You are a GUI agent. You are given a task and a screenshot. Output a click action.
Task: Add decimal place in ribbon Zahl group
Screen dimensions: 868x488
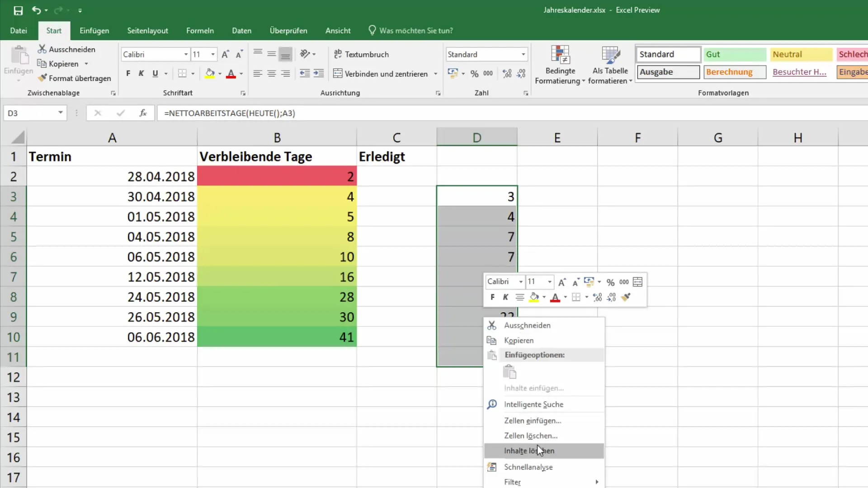click(x=507, y=73)
